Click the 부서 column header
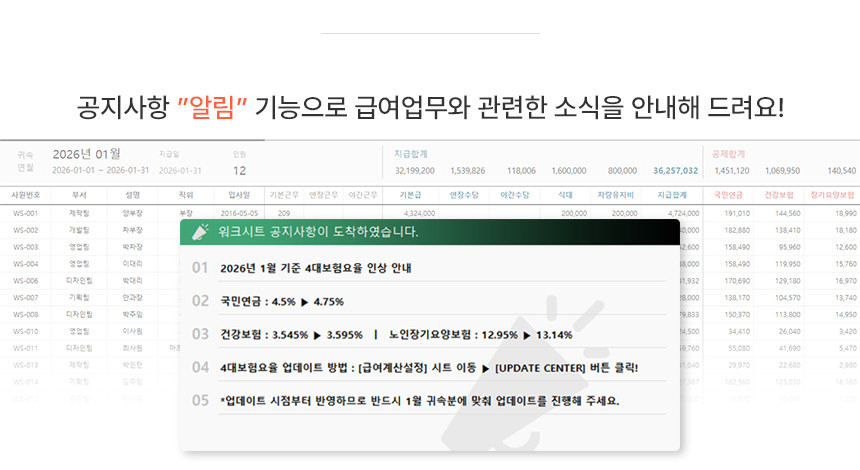Image resolution: width=860 pixels, height=470 pixels. click(x=80, y=195)
